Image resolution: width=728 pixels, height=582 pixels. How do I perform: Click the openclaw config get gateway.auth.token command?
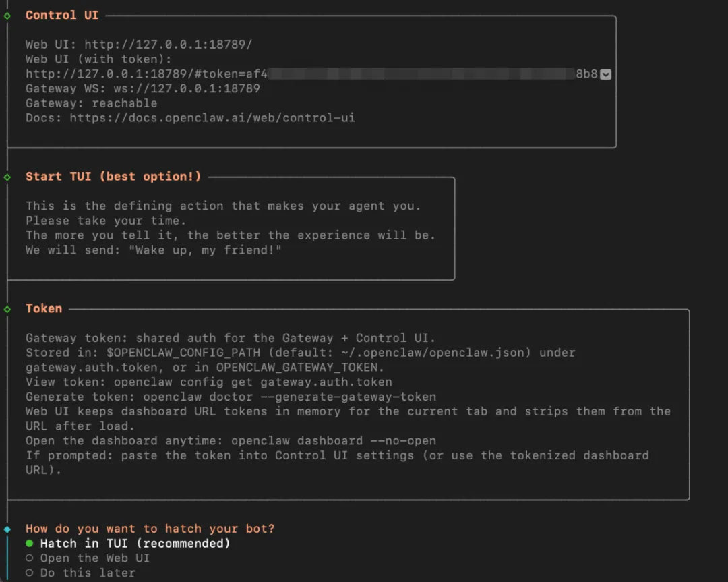(253, 382)
